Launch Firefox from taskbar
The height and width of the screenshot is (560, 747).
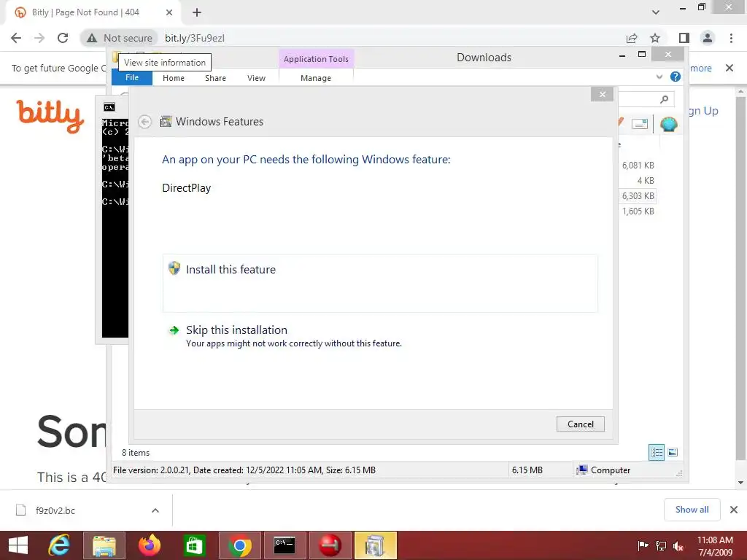149,545
